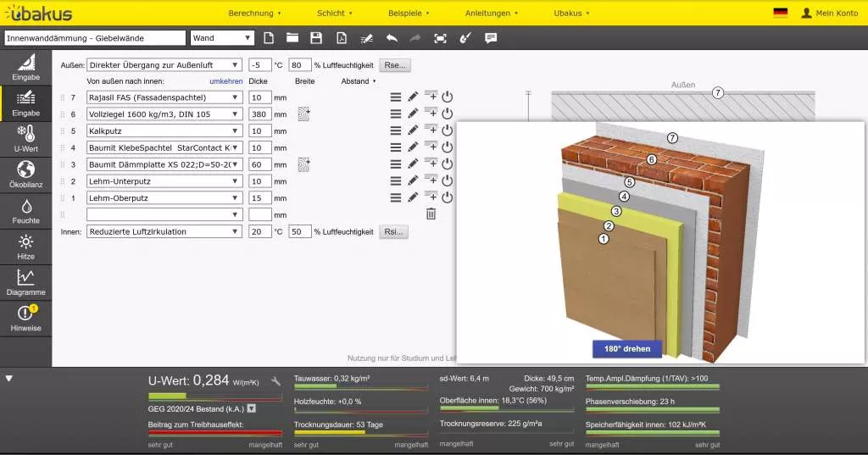
Task: Disable the Vollziegel layer via power icon
Action: (448, 114)
